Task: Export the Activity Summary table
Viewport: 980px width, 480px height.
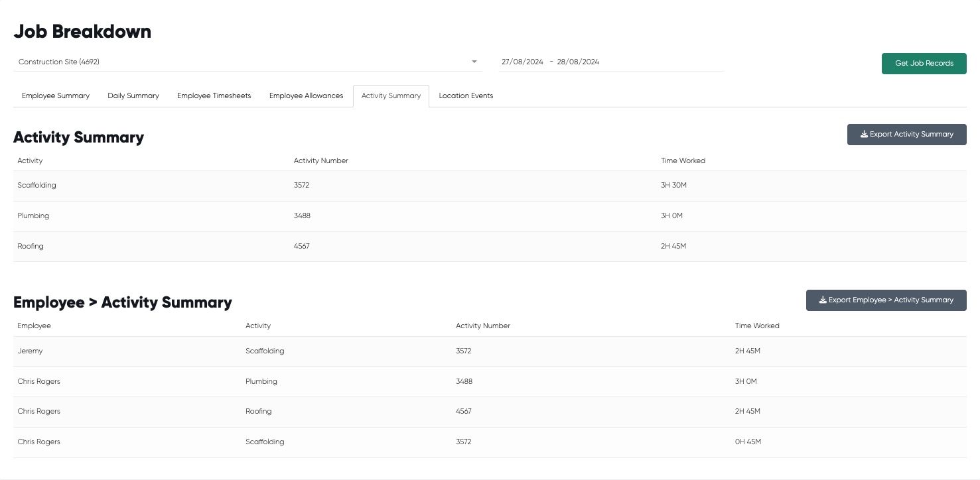Action: tap(906, 135)
